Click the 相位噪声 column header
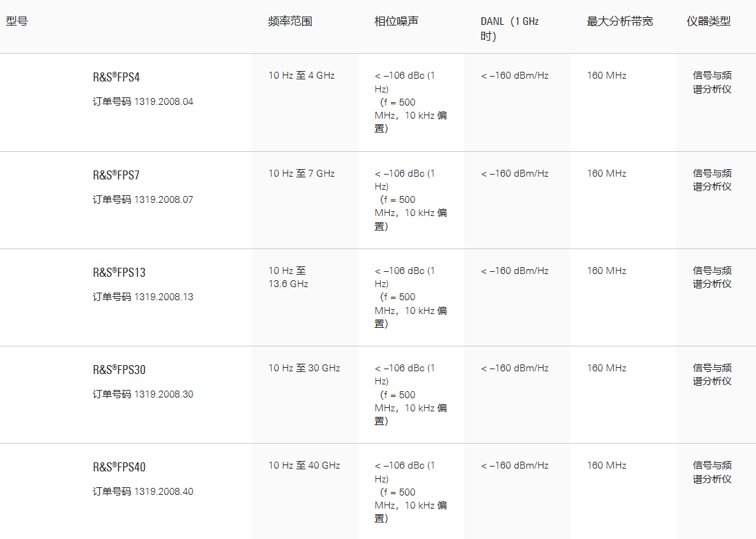This screenshot has width=756, height=539. tap(397, 21)
